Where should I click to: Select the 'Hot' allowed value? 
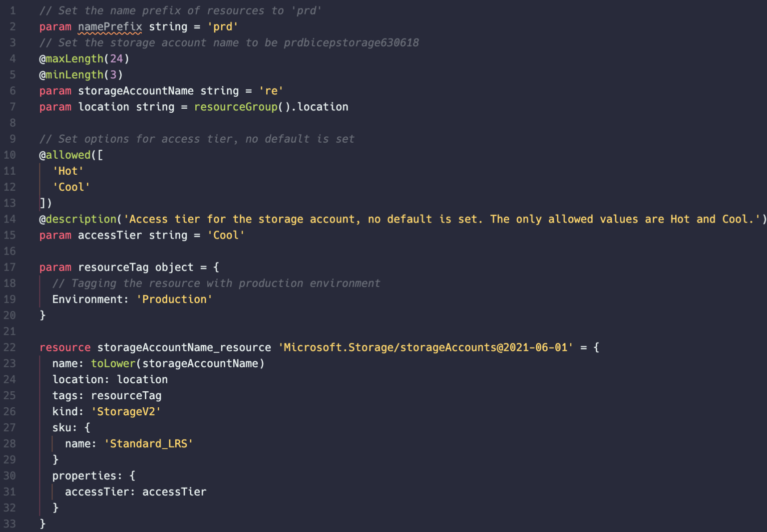click(x=68, y=171)
